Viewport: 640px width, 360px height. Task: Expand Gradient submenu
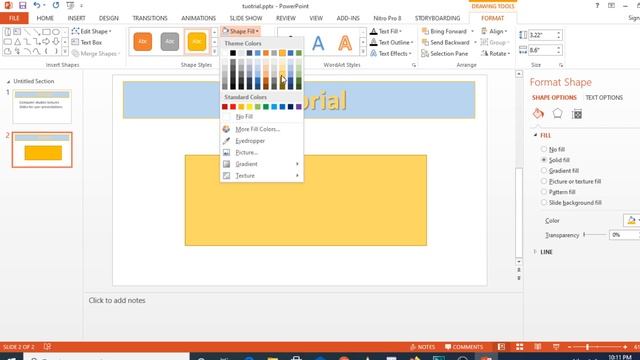[x=262, y=164]
